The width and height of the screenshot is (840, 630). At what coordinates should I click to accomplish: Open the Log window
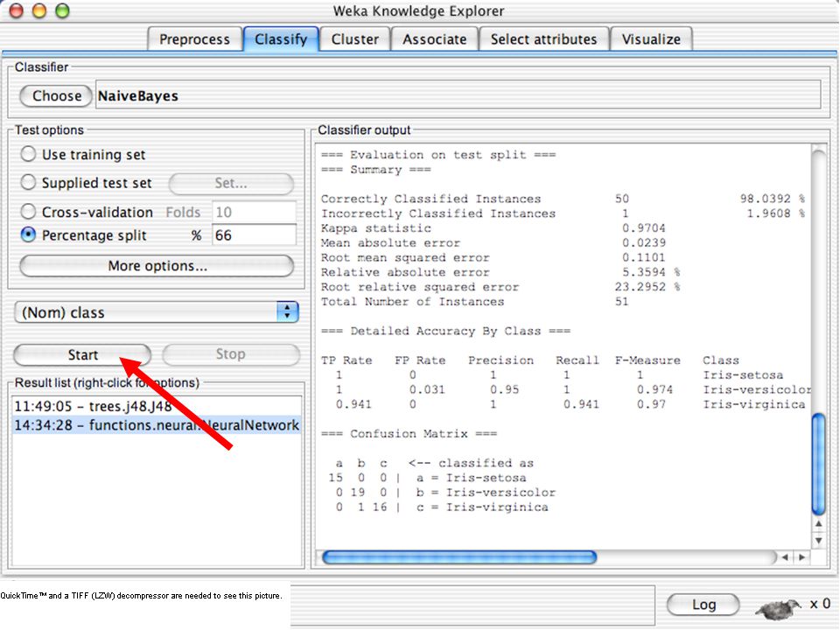[703, 605]
